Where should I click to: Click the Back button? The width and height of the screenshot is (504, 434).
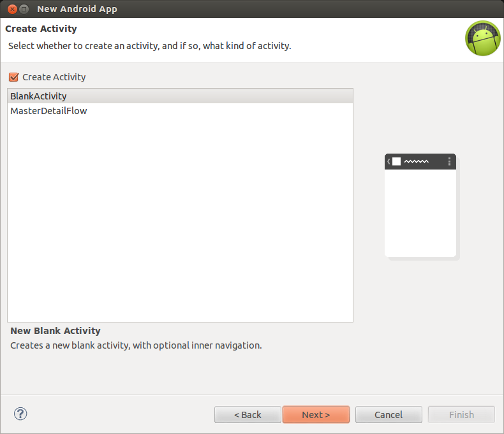[x=248, y=414]
